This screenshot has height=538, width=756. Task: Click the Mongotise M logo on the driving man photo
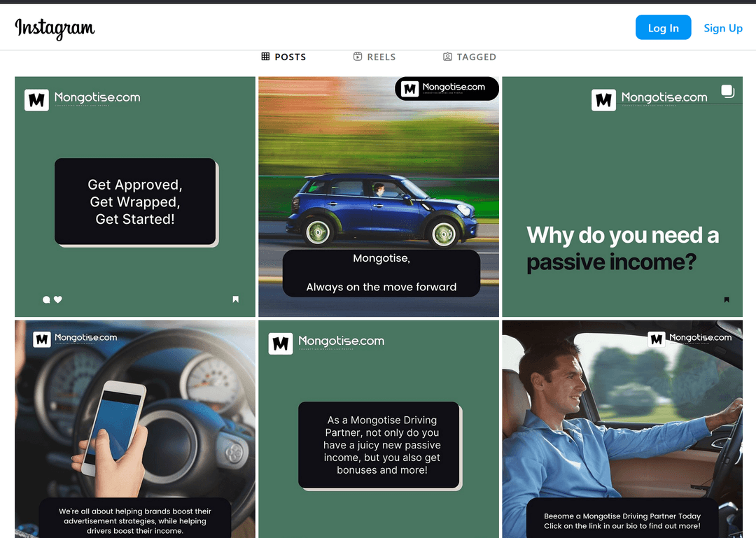click(x=657, y=339)
